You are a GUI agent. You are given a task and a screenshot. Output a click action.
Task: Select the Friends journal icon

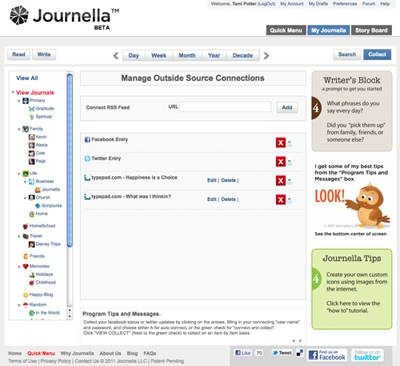click(x=25, y=256)
